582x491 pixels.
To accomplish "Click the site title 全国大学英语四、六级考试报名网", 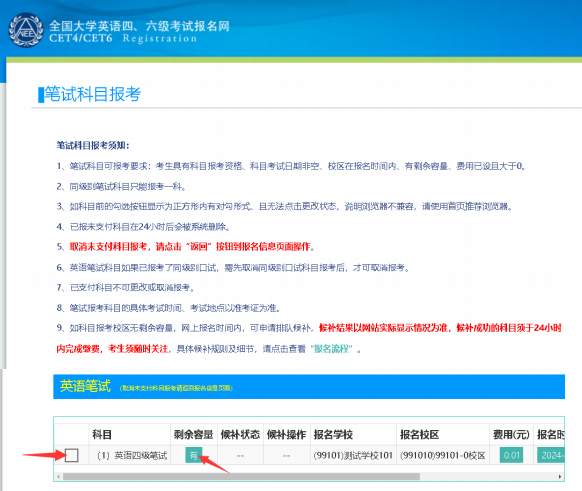I will pyautogui.click(x=139, y=26).
